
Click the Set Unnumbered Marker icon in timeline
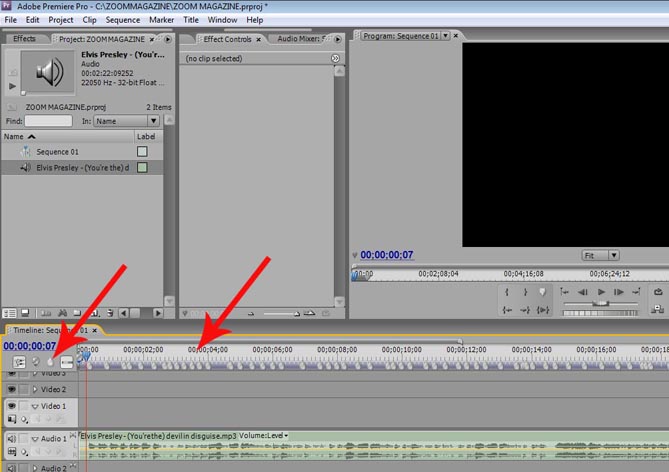50,361
